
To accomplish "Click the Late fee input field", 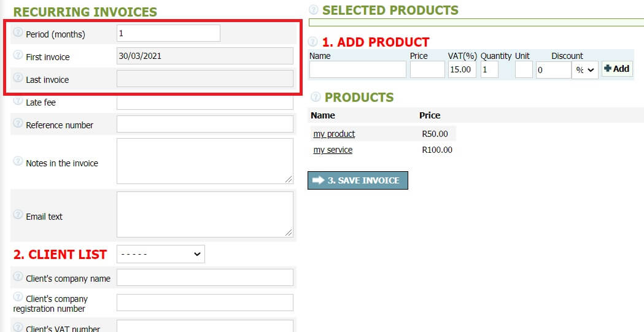I will pos(205,102).
